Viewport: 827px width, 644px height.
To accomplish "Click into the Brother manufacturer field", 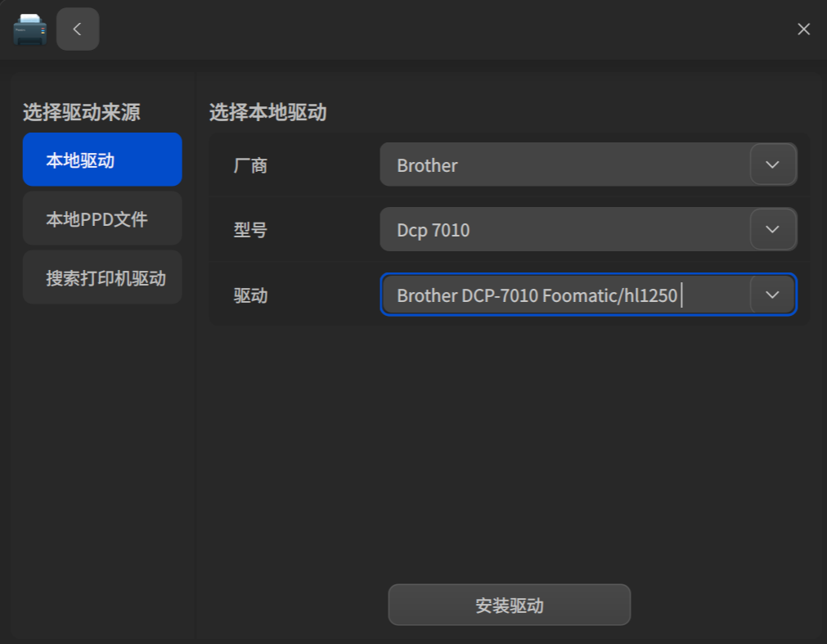I will coord(565,164).
